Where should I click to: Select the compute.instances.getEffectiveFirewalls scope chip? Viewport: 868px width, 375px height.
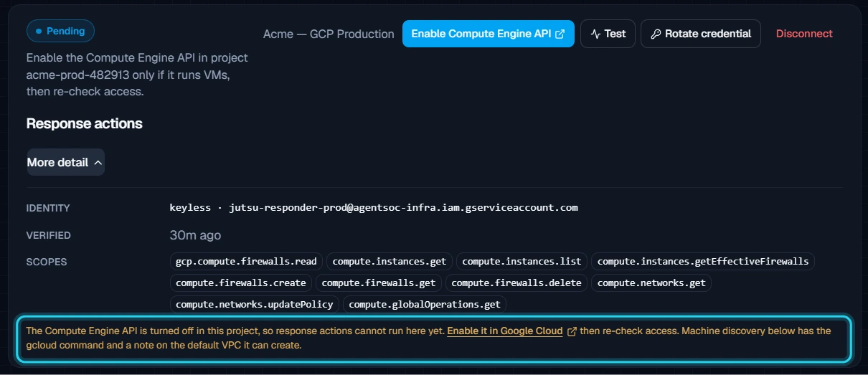[x=703, y=261]
